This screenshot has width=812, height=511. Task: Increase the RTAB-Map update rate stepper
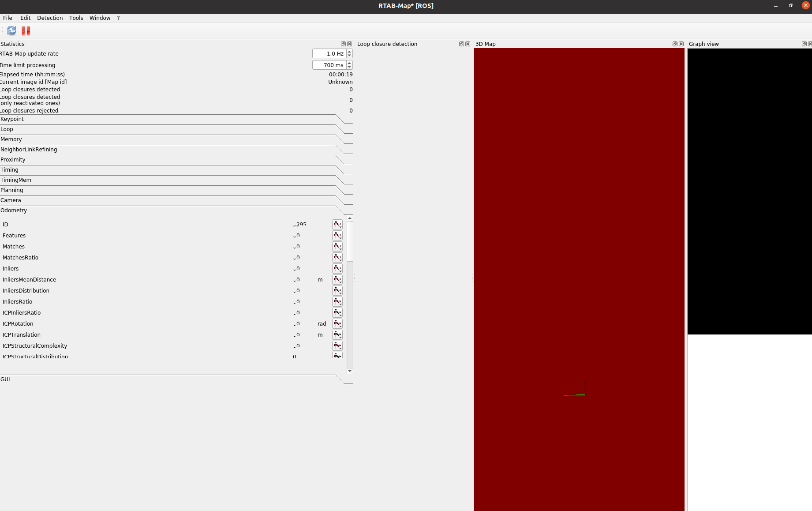(349, 52)
